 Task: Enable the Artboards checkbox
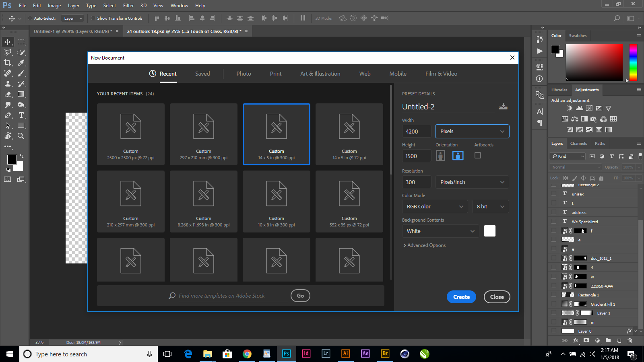478,155
